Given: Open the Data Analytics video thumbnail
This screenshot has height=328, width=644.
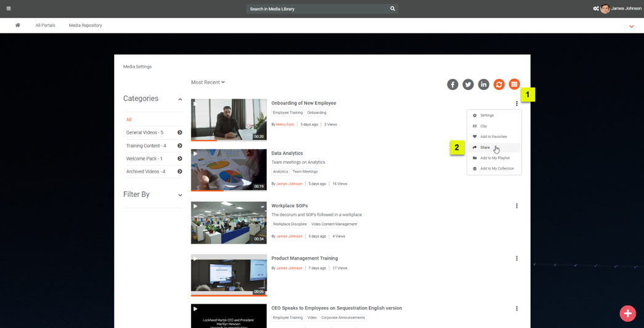Looking at the screenshot, I should tap(229, 170).
